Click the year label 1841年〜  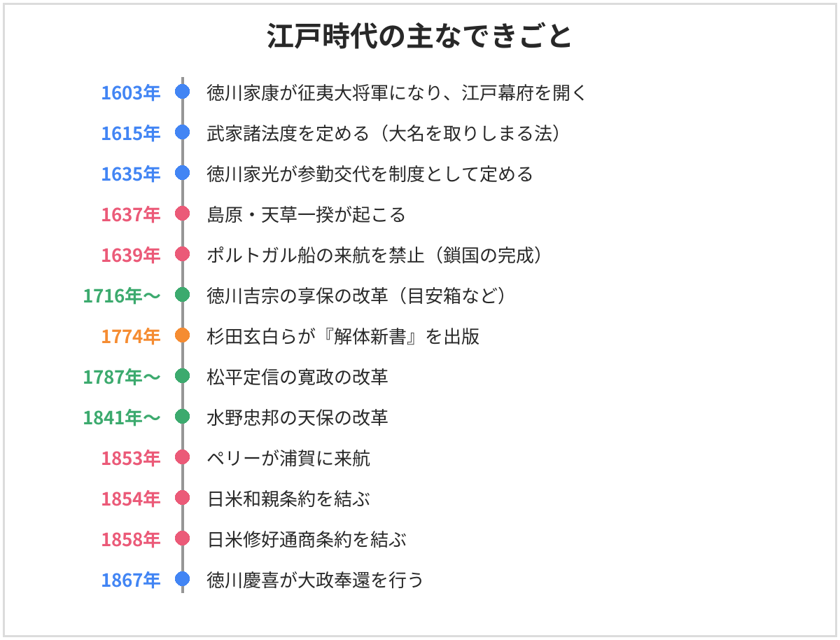[122, 417]
